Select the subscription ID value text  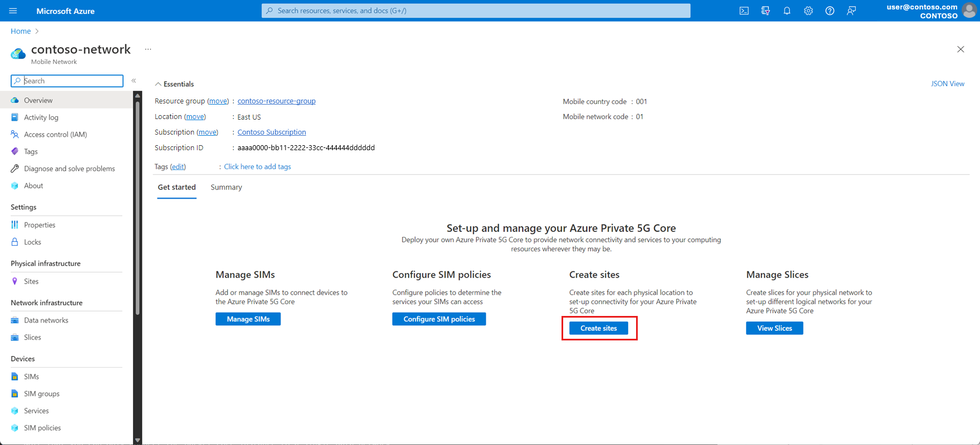(306, 148)
